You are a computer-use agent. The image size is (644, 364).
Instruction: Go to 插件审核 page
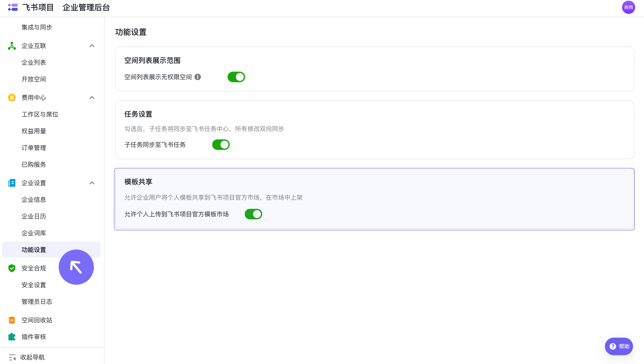point(34,337)
